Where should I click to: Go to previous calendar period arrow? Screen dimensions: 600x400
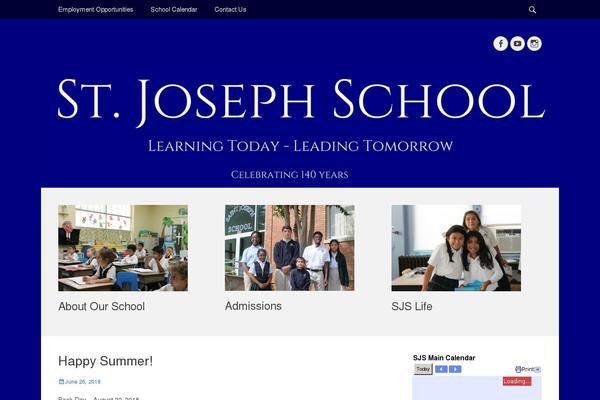coord(441,369)
